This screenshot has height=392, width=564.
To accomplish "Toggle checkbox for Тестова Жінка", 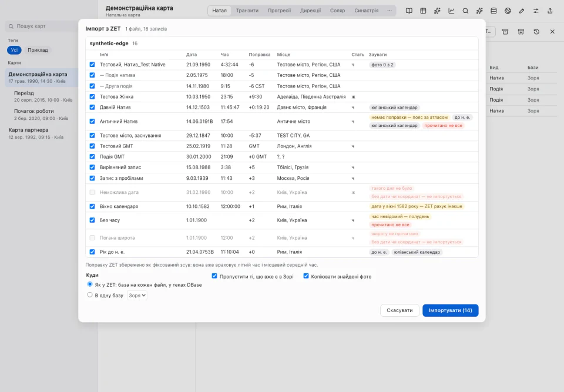I will [x=92, y=96].
